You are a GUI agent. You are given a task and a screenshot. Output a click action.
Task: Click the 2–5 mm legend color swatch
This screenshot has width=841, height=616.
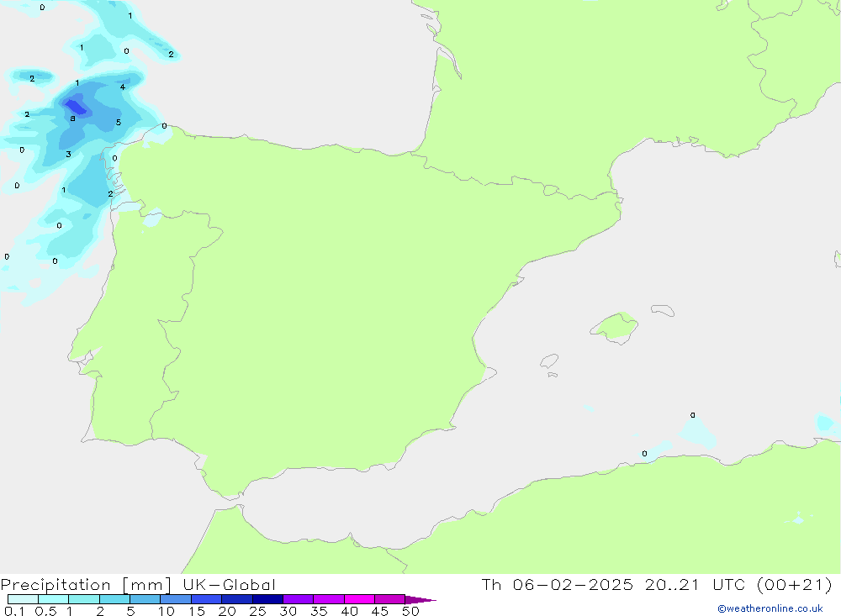tap(114, 599)
